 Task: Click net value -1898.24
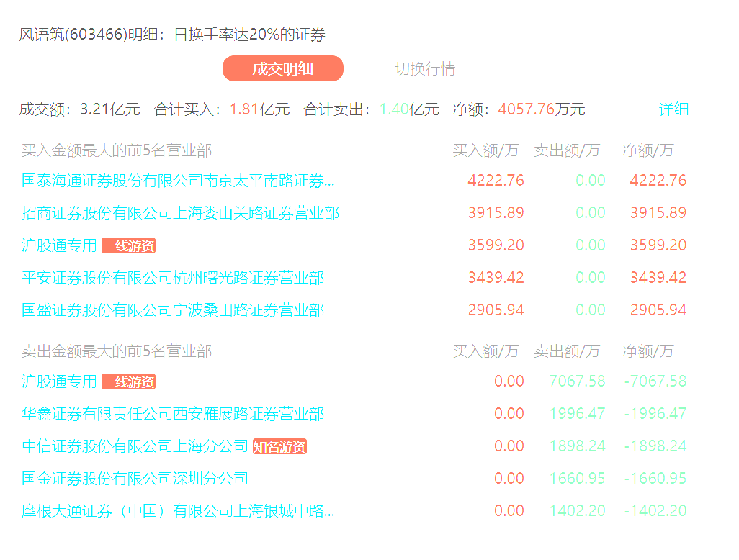[x=655, y=446]
